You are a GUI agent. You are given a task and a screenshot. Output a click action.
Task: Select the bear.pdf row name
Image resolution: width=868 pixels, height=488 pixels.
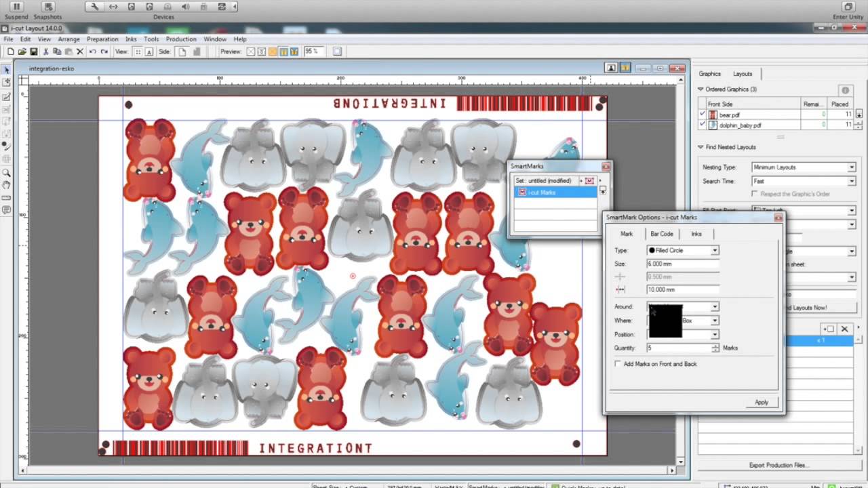coord(731,115)
